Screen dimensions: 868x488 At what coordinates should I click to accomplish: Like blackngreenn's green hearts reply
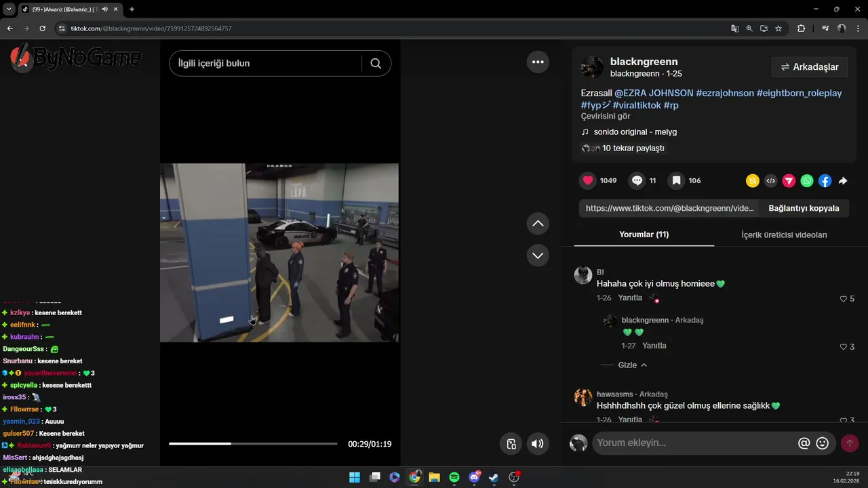click(x=844, y=347)
